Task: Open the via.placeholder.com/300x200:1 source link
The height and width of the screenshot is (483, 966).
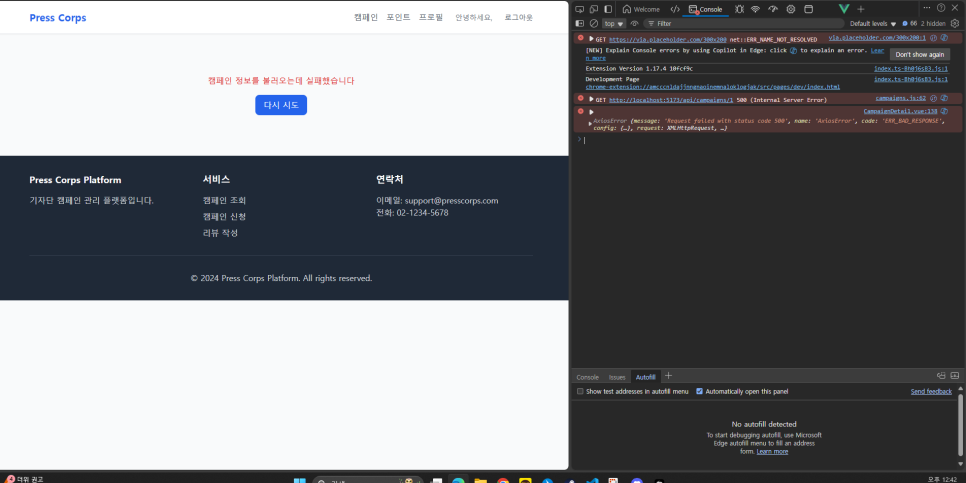Action: click(877, 38)
